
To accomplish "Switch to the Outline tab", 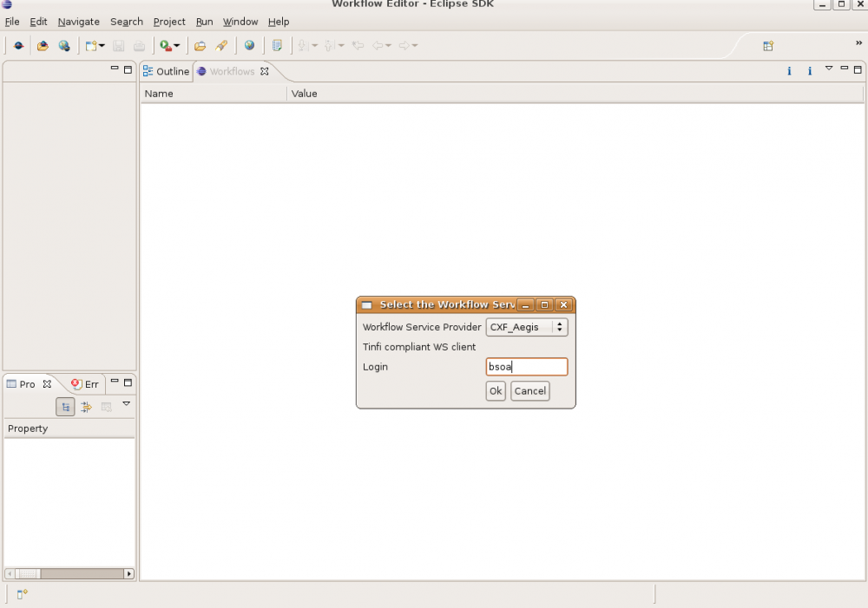I will pyautogui.click(x=166, y=71).
